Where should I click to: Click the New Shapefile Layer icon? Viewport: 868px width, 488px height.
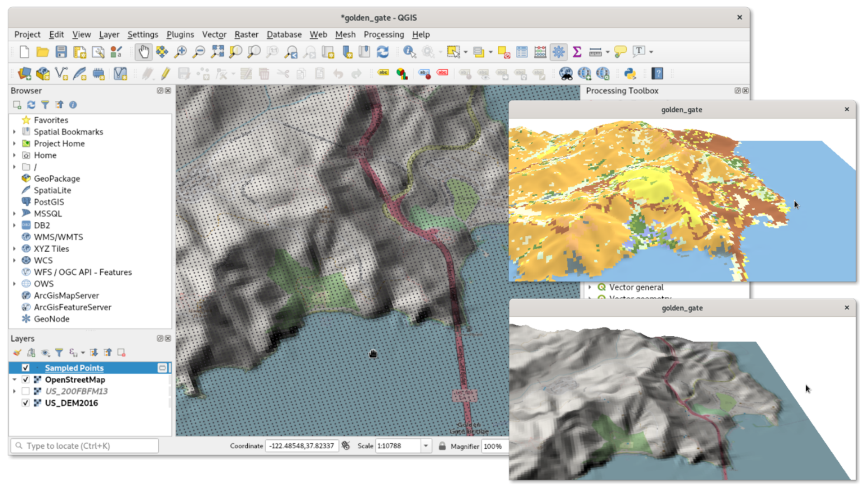click(x=61, y=74)
